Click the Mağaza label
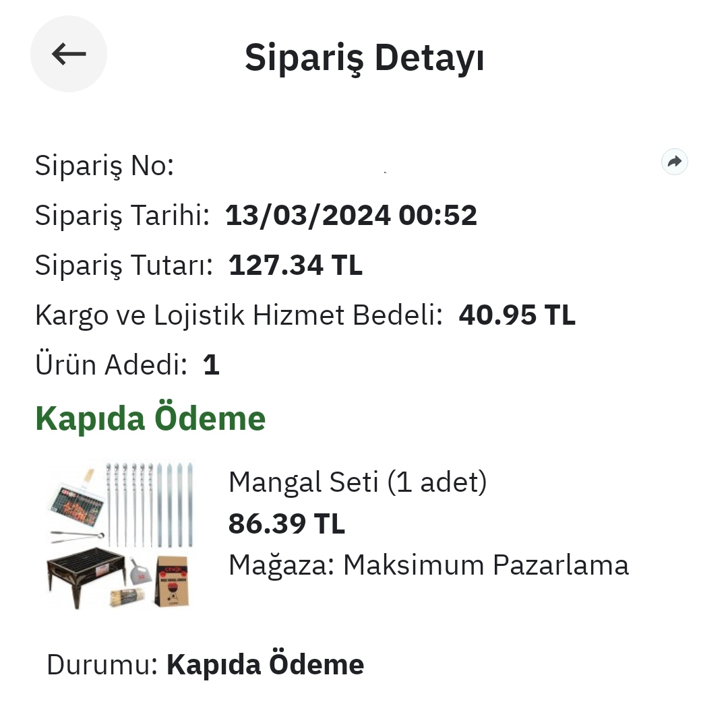 [x=281, y=565]
